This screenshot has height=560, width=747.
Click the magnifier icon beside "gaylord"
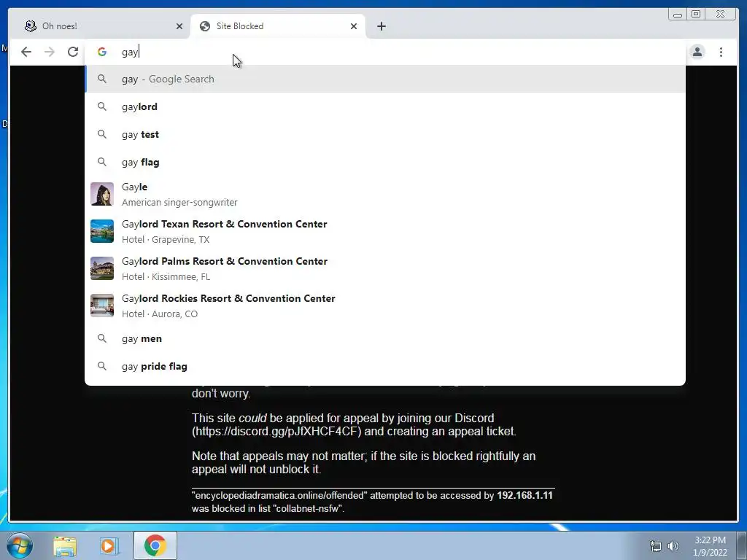point(102,106)
